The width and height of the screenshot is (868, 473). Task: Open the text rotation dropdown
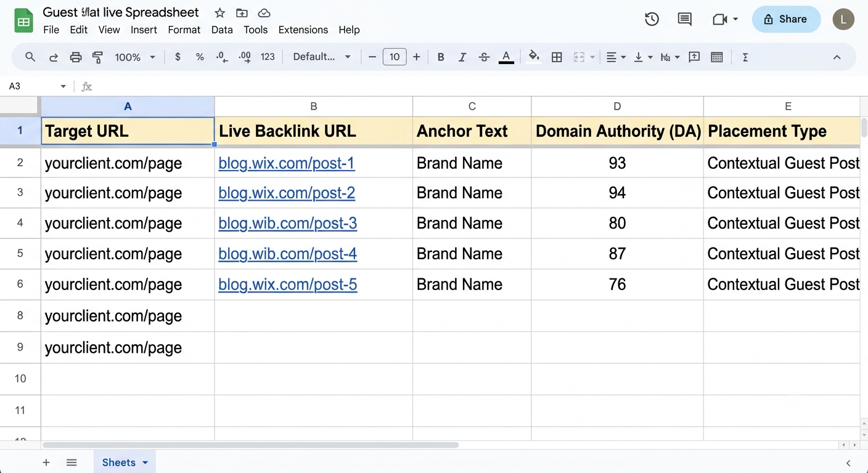click(670, 57)
